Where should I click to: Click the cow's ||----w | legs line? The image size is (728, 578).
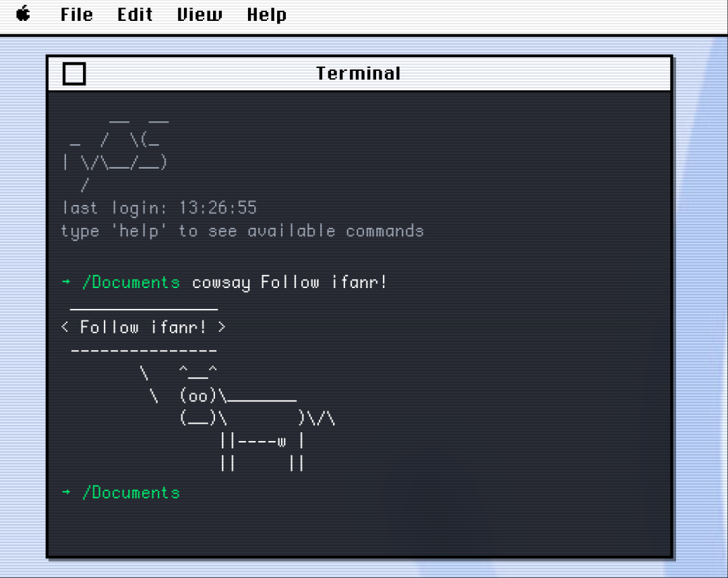click(x=262, y=440)
